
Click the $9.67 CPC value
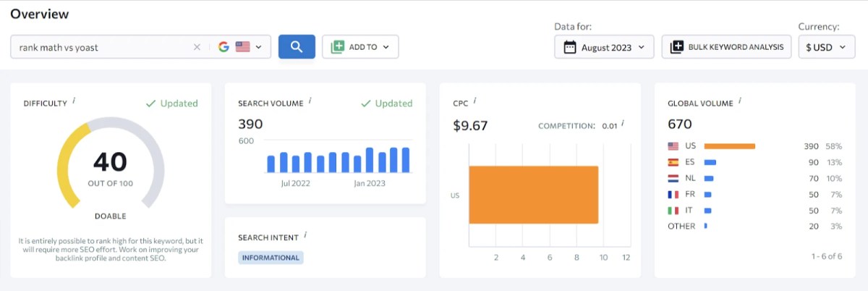[470, 125]
